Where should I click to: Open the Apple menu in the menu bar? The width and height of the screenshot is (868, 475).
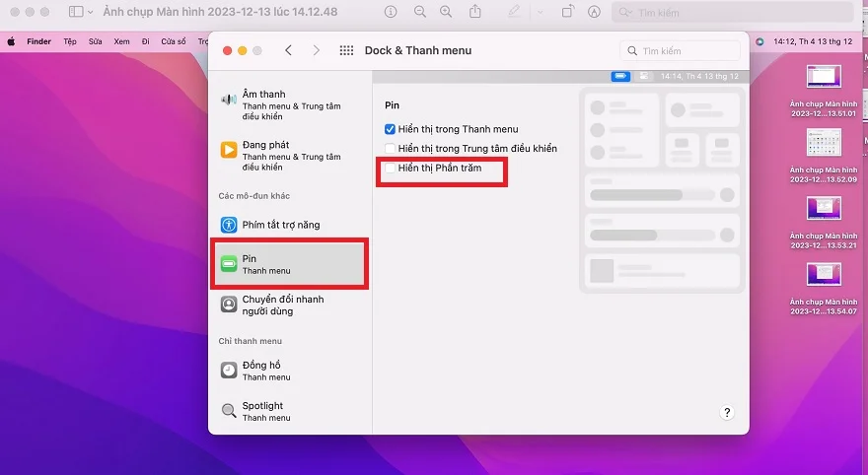tap(12, 41)
